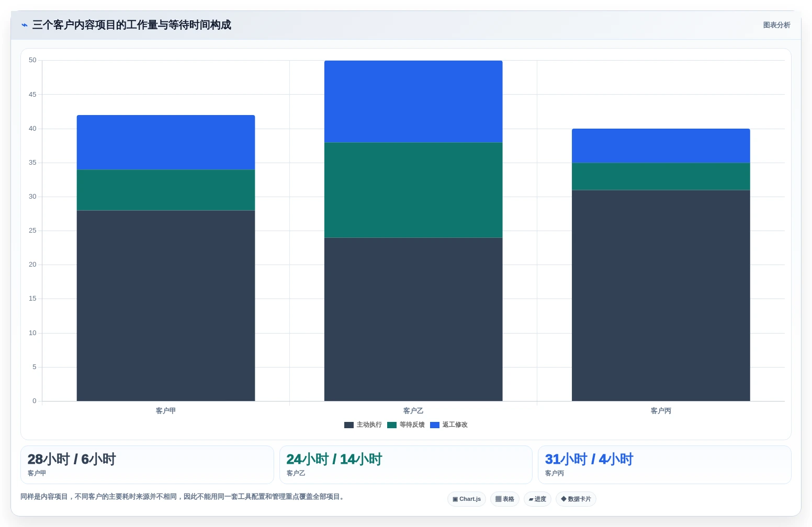Click the 客户甲 x-axis label
This screenshot has height=527, width=812.
click(166, 411)
